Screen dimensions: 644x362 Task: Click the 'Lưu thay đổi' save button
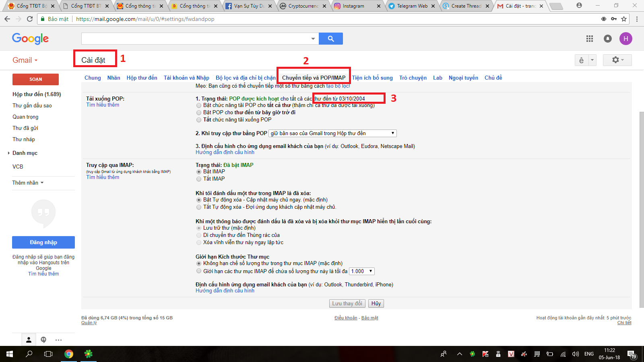coord(347,304)
